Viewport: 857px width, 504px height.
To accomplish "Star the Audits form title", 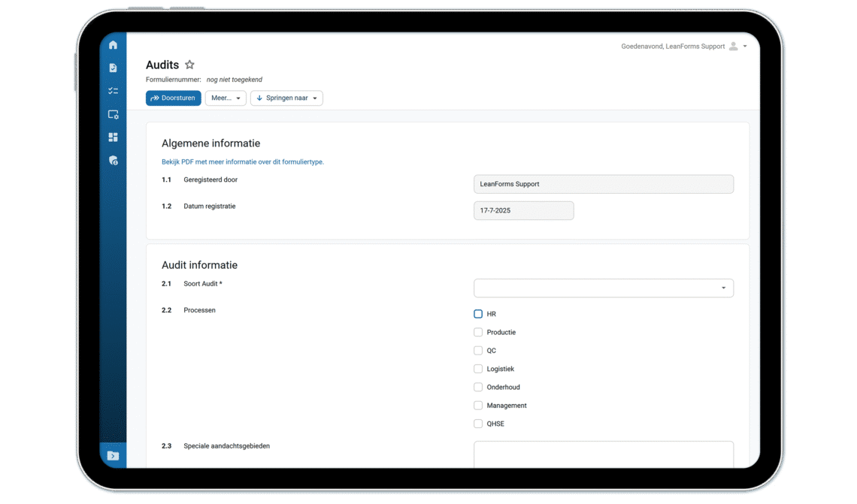I will pyautogui.click(x=189, y=65).
